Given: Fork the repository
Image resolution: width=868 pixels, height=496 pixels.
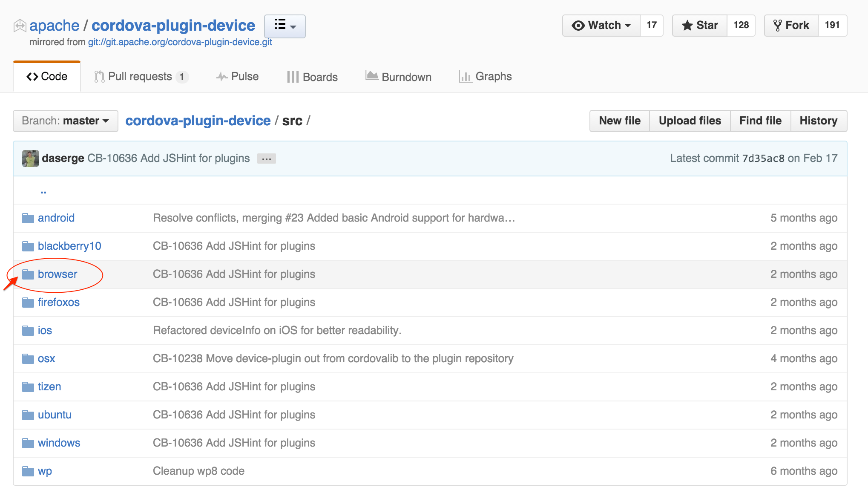Looking at the screenshot, I should (791, 26).
